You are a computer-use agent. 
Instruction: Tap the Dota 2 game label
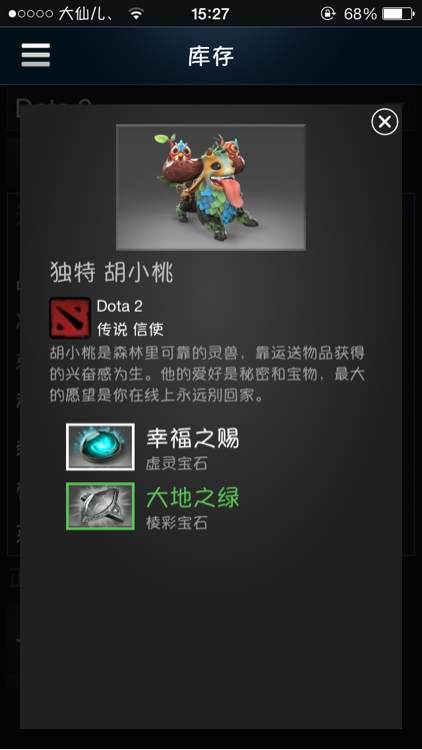120,306
